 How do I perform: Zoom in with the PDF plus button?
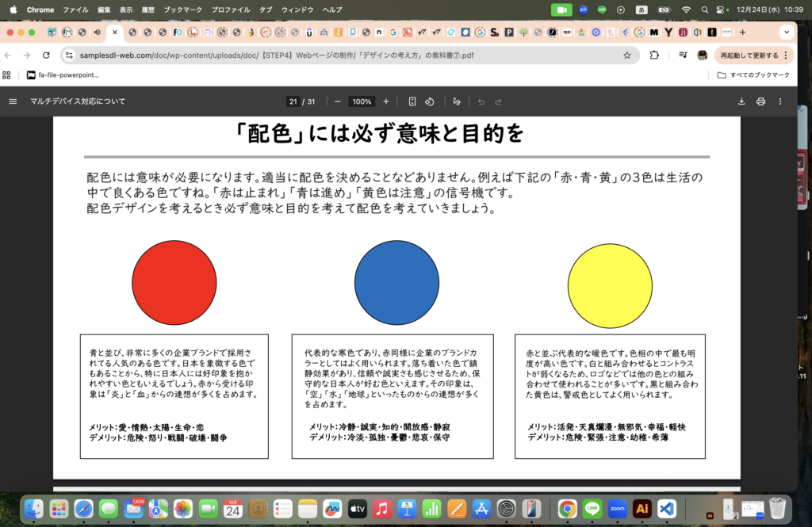pos(386,101)
